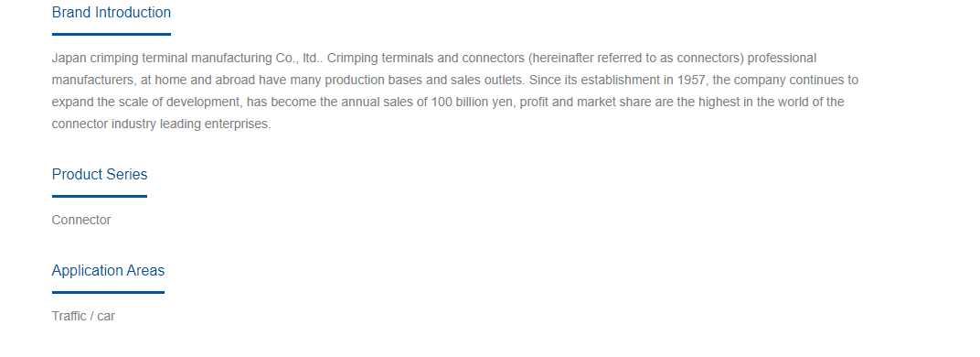Click blue underline beneath Brand Introduction

112,35
